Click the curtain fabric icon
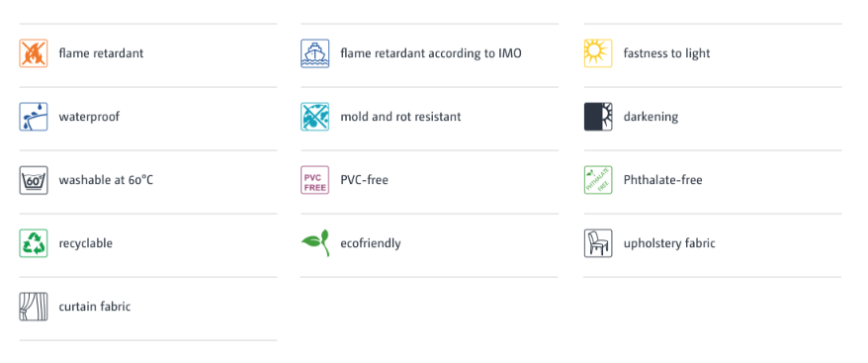 pos(34,307)
